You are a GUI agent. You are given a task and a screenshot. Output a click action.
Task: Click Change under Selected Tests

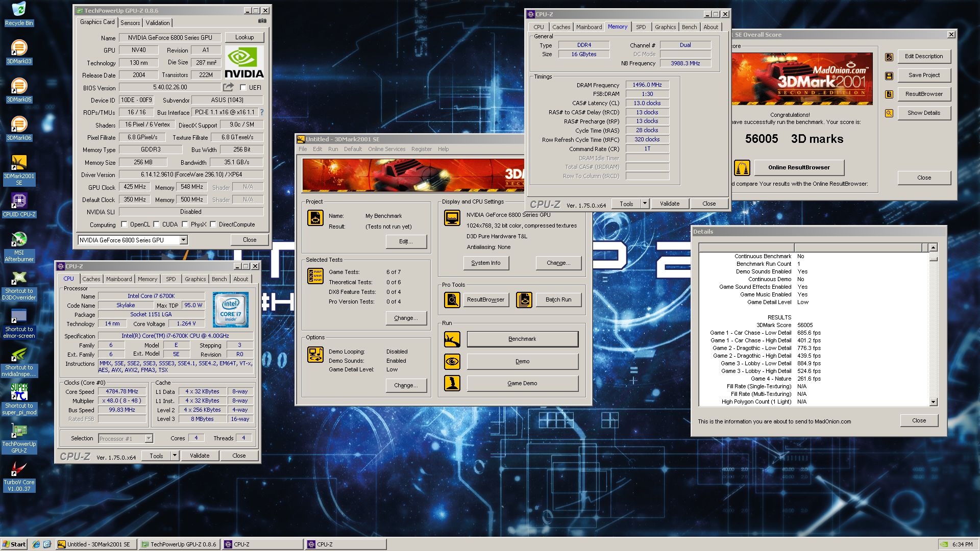[x=406, y=318]
